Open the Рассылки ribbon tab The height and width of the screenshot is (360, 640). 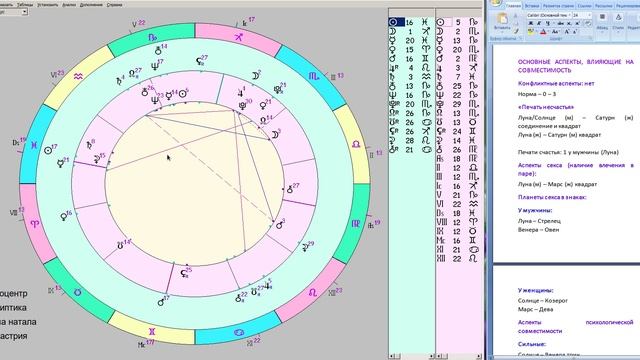click(603, 6)
